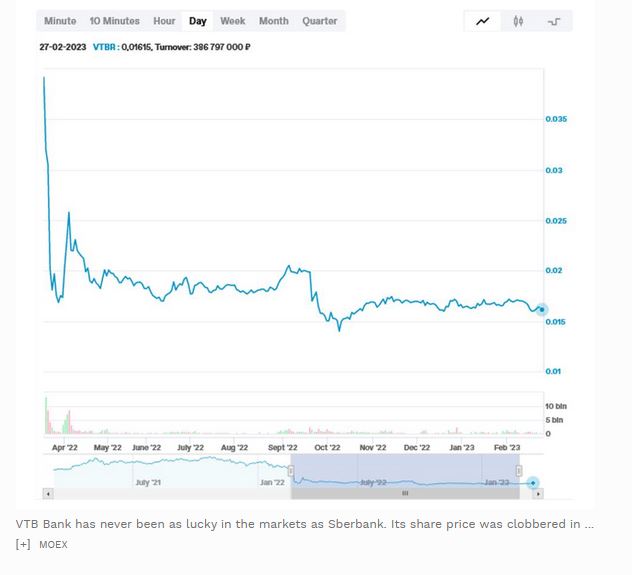Screen dimensions: 632x575
Task: Grab the left navigator range handle
Action: pos(291,471)
